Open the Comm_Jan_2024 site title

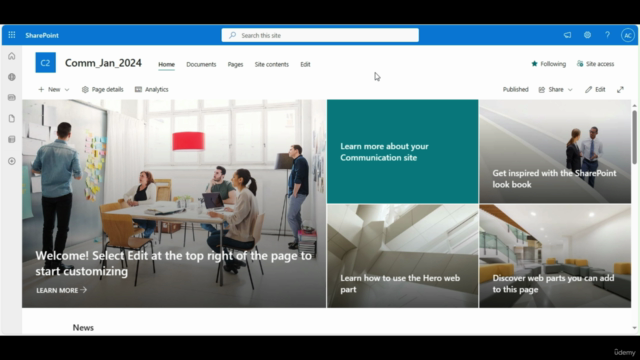(x=103, y=63)
